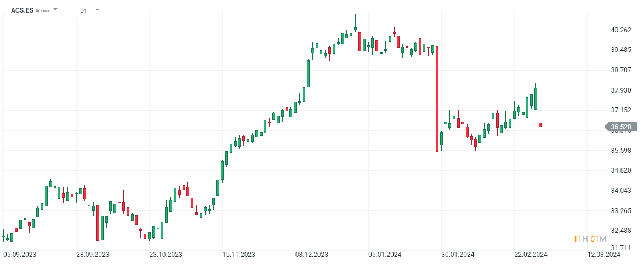Select the 08.12.2023 date label
Image resolution: width=644 pixels, height=264 pixels.
coord(311,254)
